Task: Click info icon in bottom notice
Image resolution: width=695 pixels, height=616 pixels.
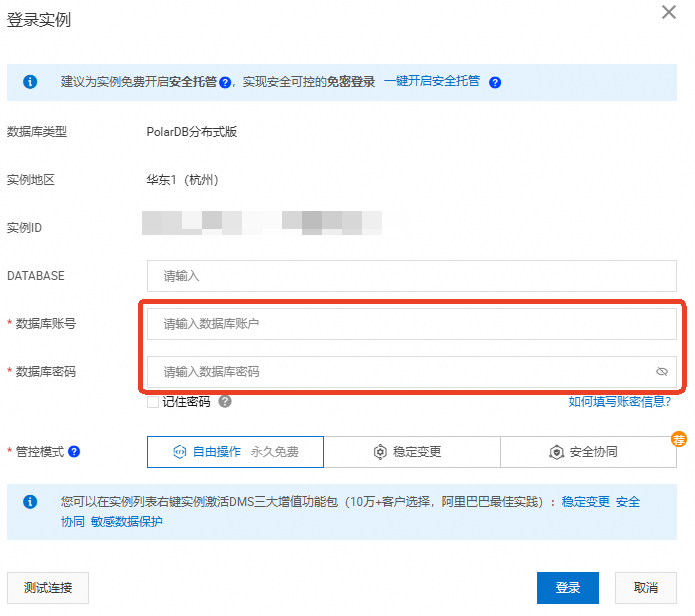Action: 30,502
